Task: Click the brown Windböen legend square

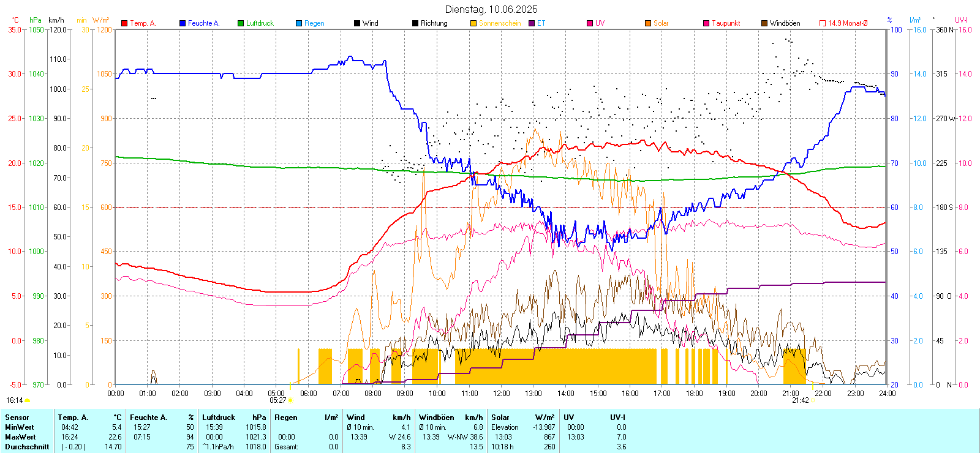Action: [764, 23]
